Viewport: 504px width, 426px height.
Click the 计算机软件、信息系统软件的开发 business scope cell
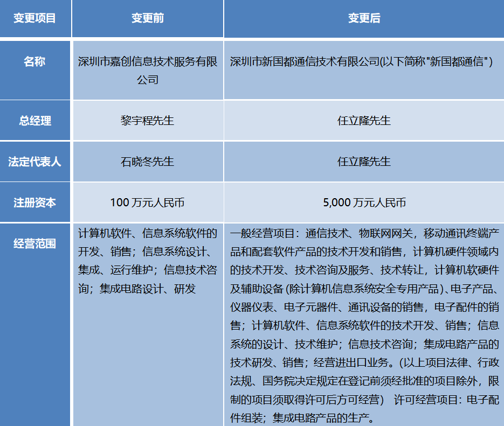coord(148,325)
